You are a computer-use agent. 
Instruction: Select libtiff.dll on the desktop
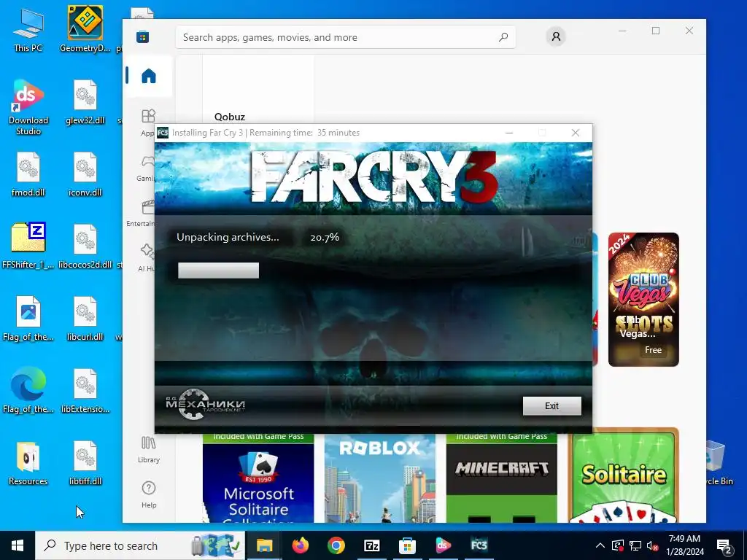(x=85, y=463)
